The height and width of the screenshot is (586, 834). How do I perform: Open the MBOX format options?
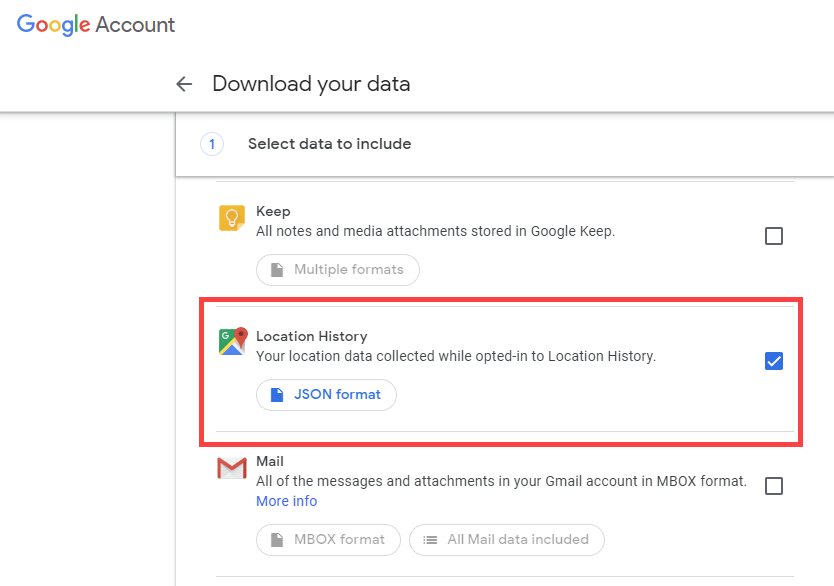point(328,540)
